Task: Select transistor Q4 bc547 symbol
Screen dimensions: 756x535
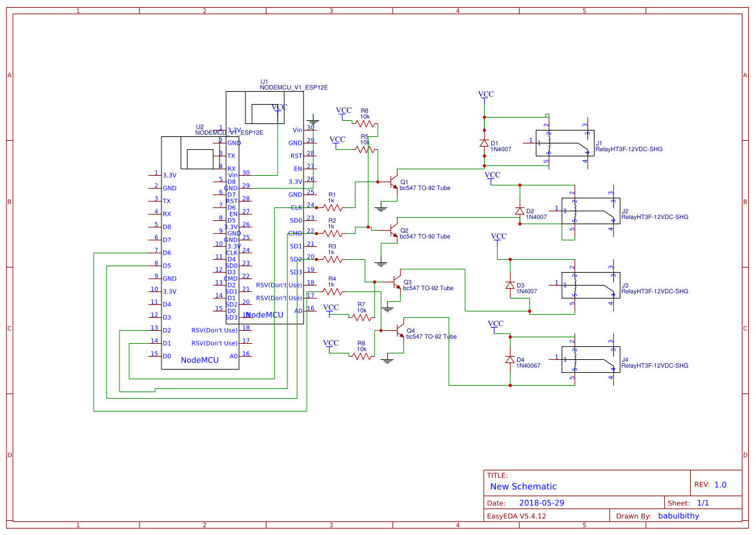Action: click(x=396, y=331)
